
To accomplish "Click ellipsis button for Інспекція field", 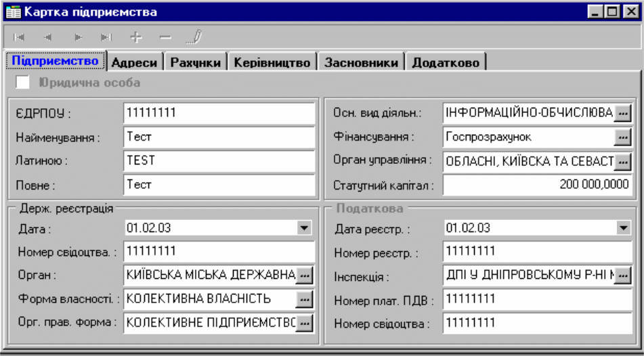I will coord(622,275).
